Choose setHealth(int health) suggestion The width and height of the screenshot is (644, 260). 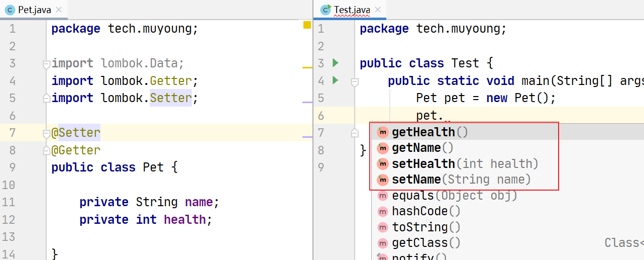pyautogui.click(x=464, y=164)
